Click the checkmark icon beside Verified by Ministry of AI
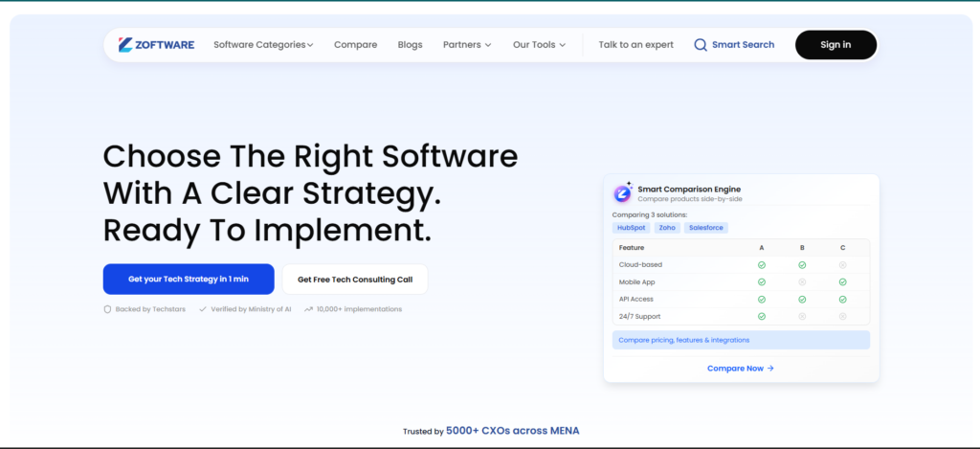Viewport: 980px width, 449px height. 203,309
